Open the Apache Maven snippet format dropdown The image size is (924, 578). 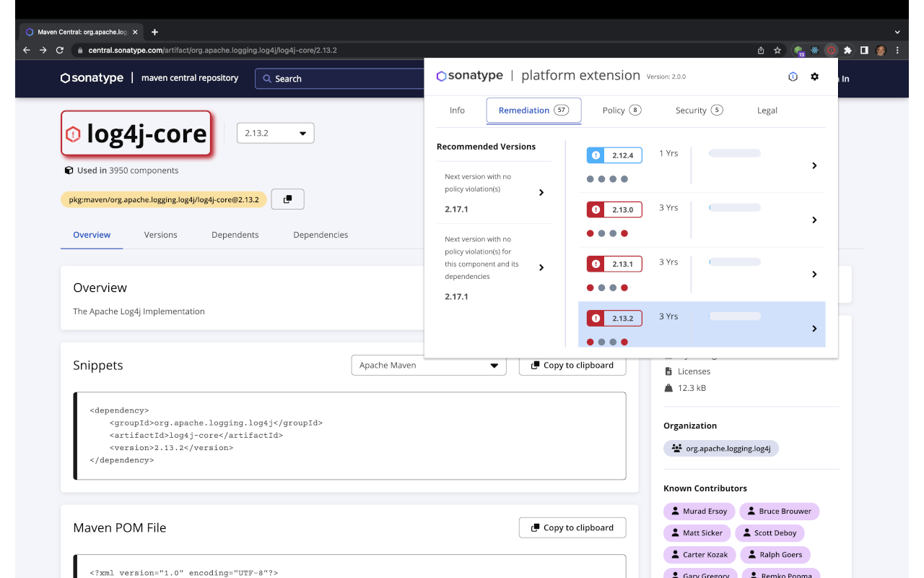pos(429,365)
